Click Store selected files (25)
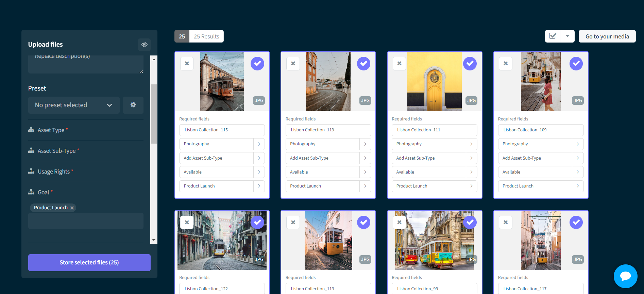Image resolution: width=644 pixels, height=294 pixels. point(89,262)
